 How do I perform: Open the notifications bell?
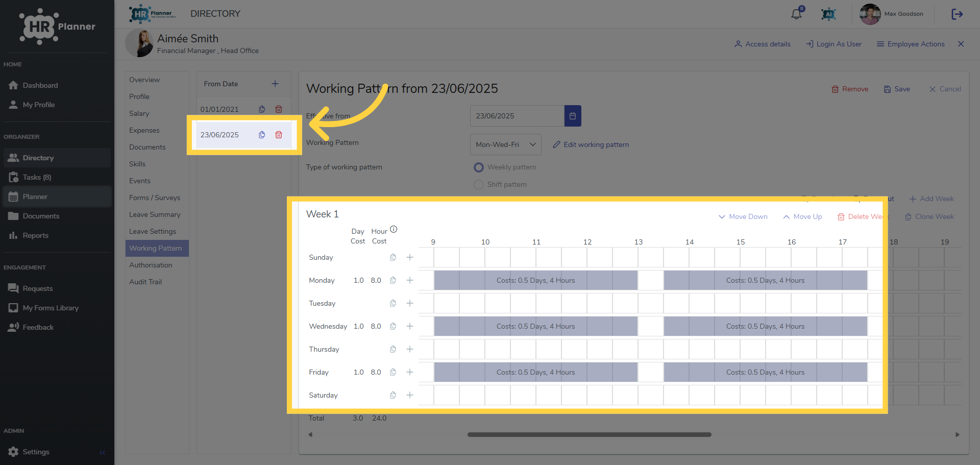coord(796,14)
